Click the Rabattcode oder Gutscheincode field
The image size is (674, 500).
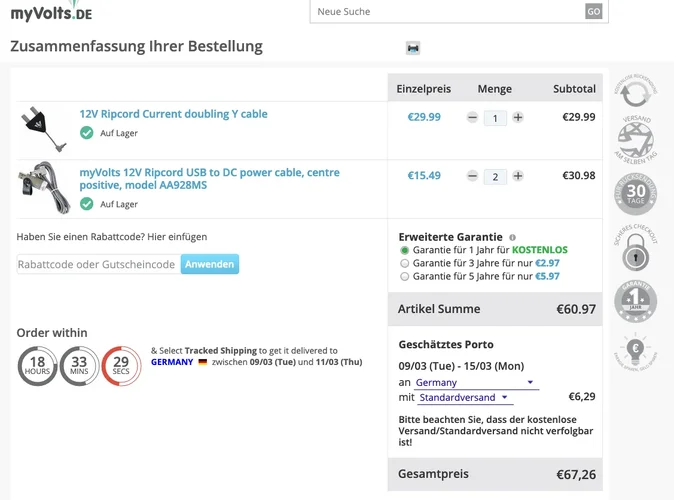click(x=98, y=264)
